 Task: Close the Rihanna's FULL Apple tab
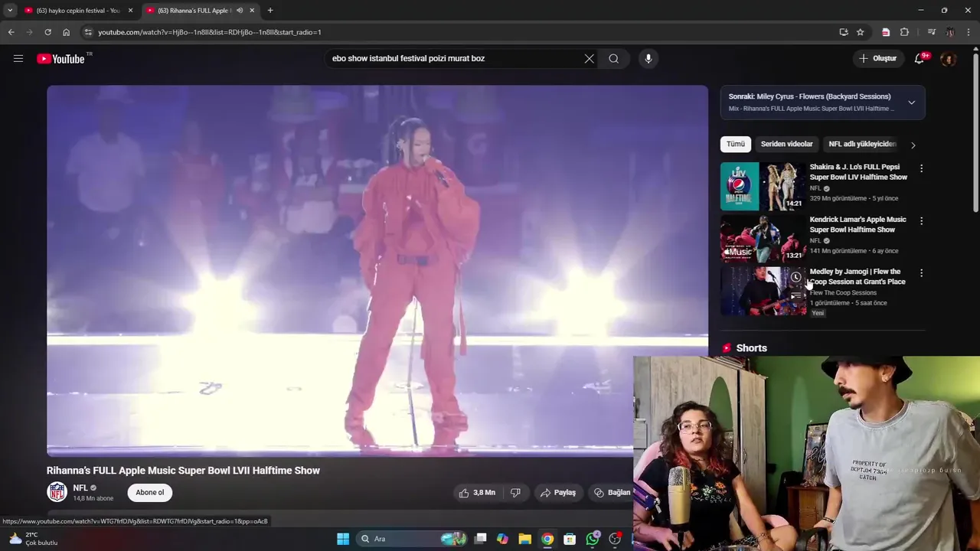[252, 11]
